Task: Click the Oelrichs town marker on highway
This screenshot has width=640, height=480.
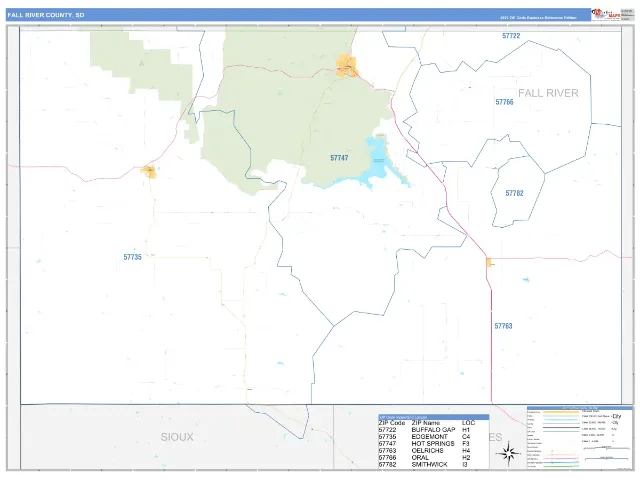Action: pos(489,262)
